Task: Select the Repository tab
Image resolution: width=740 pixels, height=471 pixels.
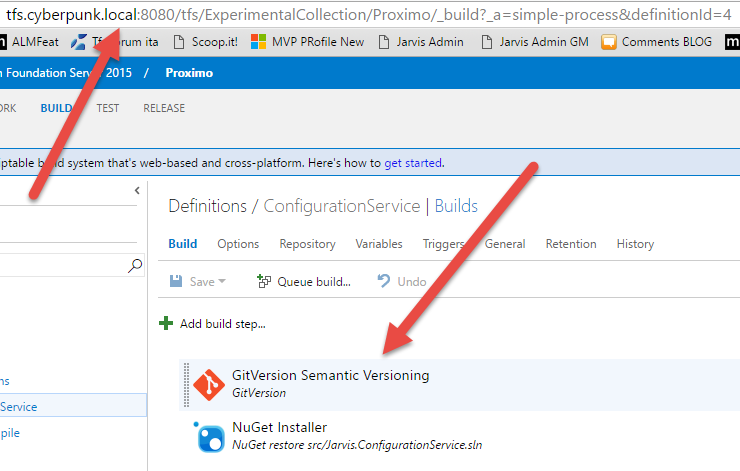Action: point(307,244)
